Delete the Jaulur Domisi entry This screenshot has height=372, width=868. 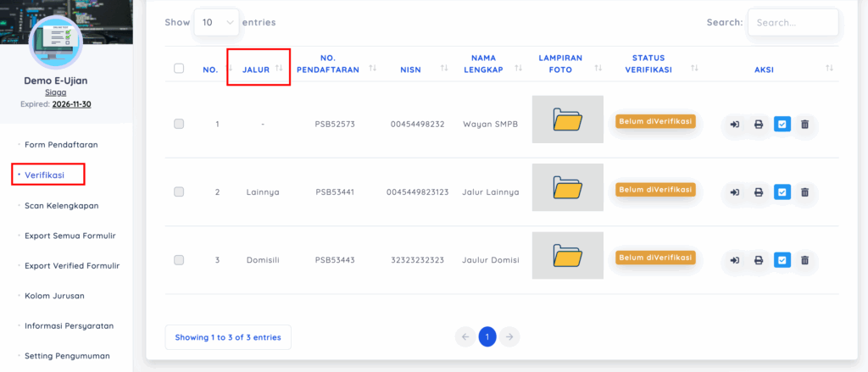click(804, 260)
